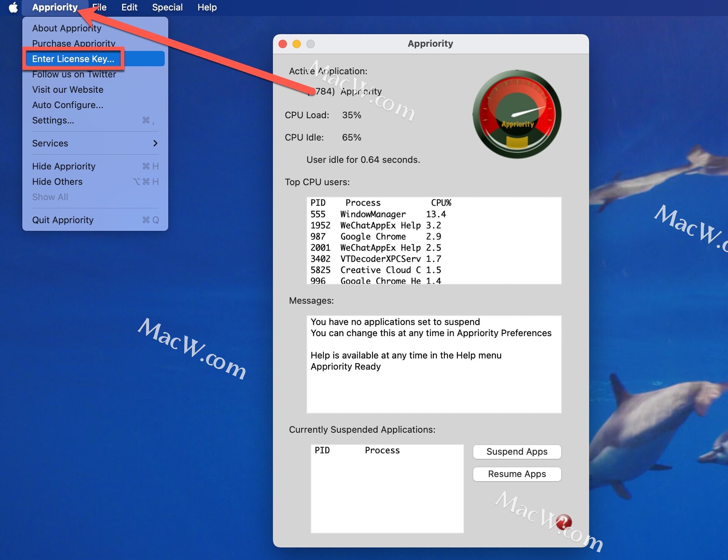Click the Resume Apps button
This screenshot has height=560, width=728.
tap(517, 474)
